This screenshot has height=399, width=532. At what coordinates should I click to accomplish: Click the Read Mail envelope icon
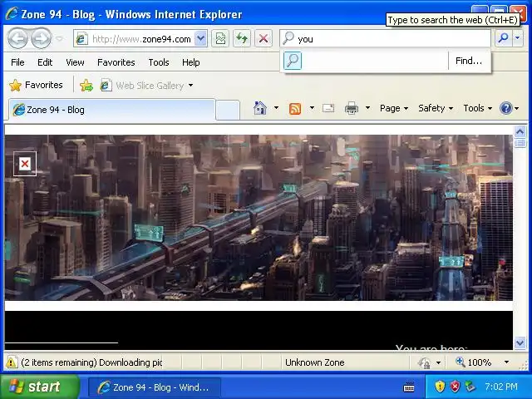pyautogui.click(x=328, y=108)
